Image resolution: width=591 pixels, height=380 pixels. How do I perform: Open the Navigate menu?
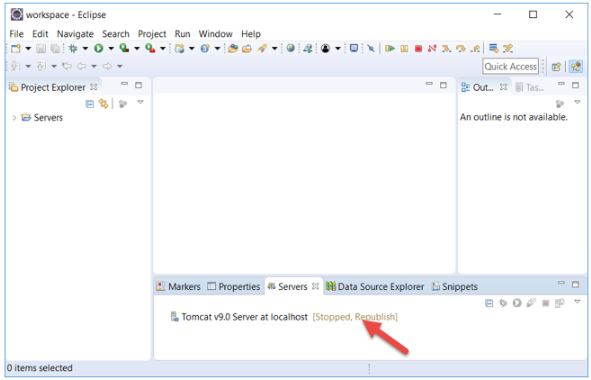click(x=75, y=34)
